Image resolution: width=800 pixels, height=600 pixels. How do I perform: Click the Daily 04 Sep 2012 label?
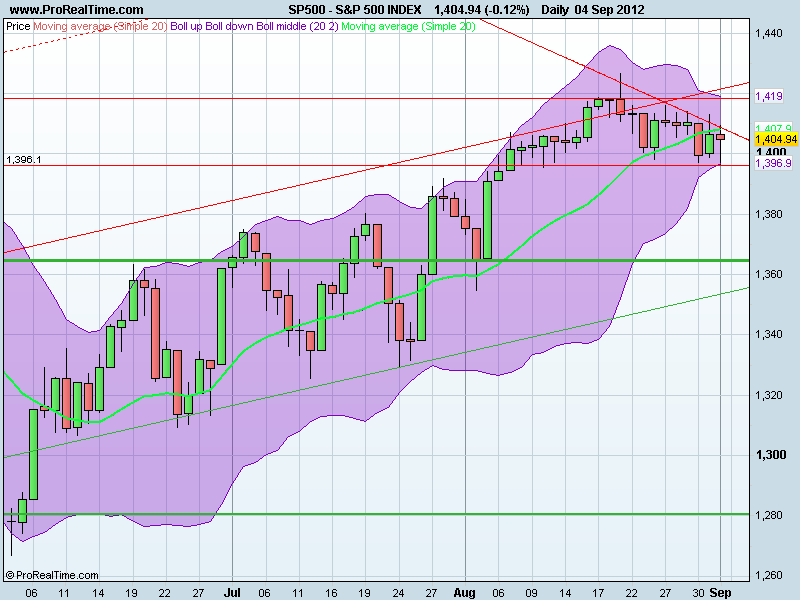click(592, 10)
